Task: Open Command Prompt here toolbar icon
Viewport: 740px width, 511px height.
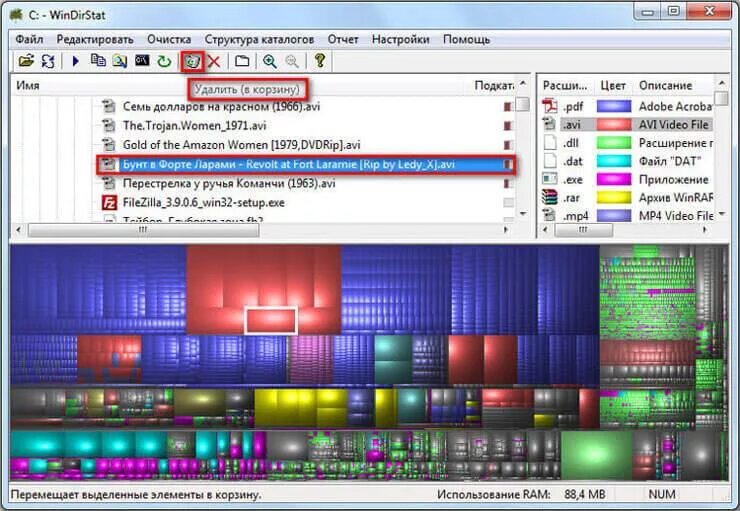Action: point(142,61)
